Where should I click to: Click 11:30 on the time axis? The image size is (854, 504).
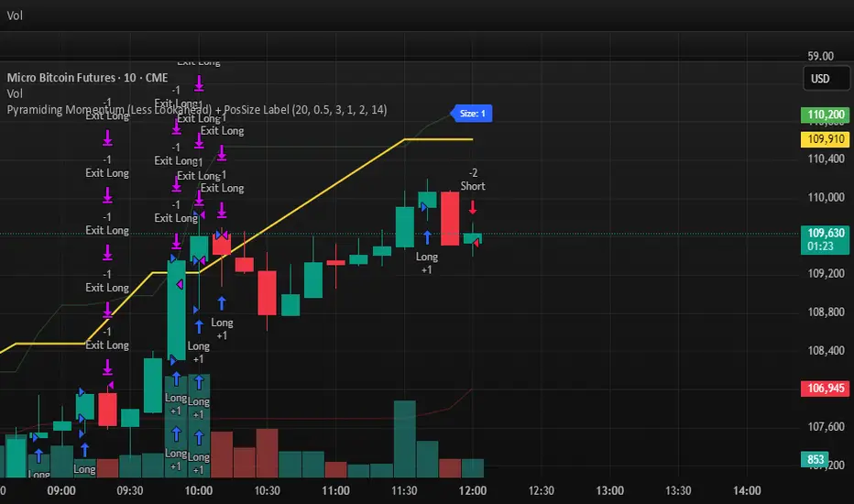point(404,491)
